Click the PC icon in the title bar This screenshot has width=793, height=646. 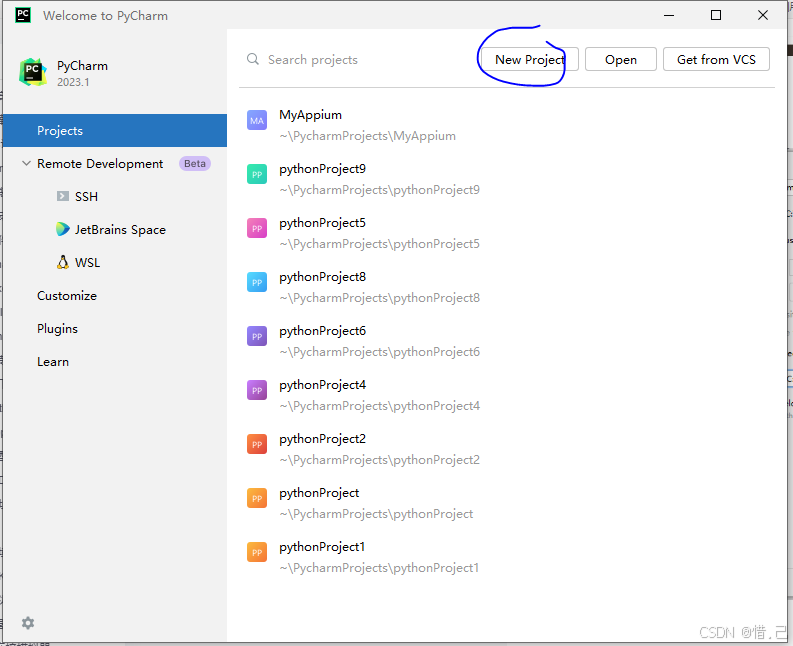tap(23, 15)
